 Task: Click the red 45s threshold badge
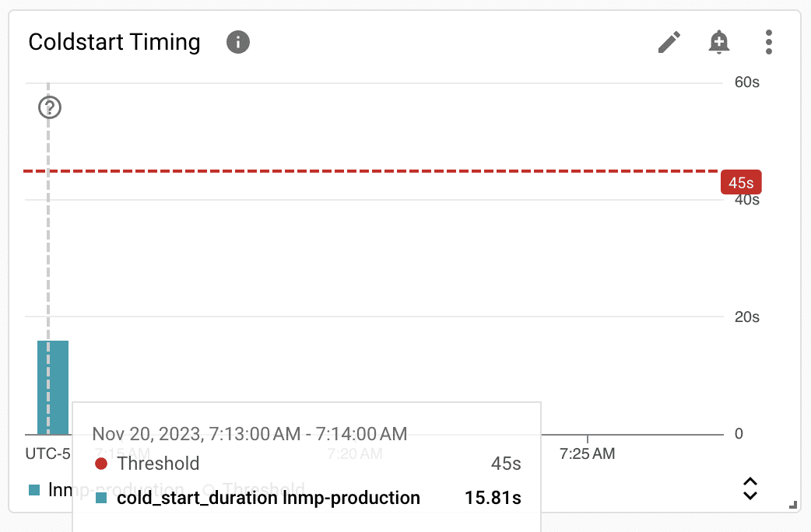coord(741,182)
